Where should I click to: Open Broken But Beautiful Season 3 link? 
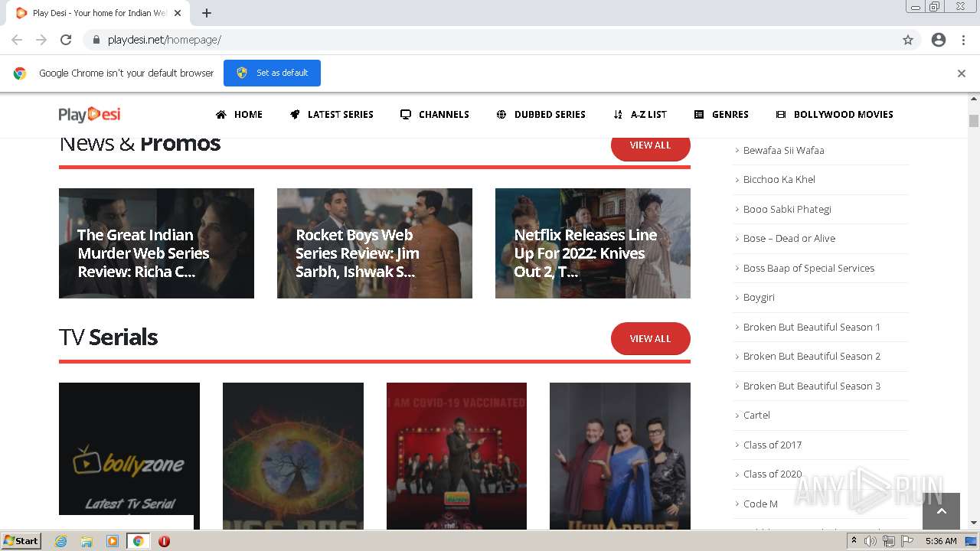[x=812, y=386]
